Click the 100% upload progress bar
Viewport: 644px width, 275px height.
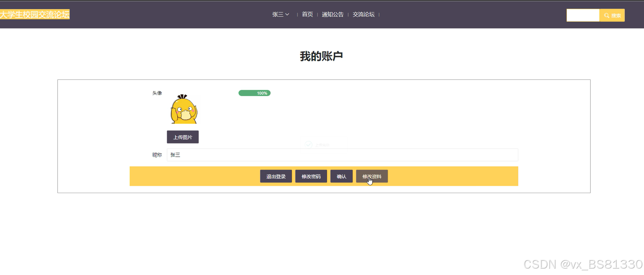pyautogui.click(x=254, y=93)
